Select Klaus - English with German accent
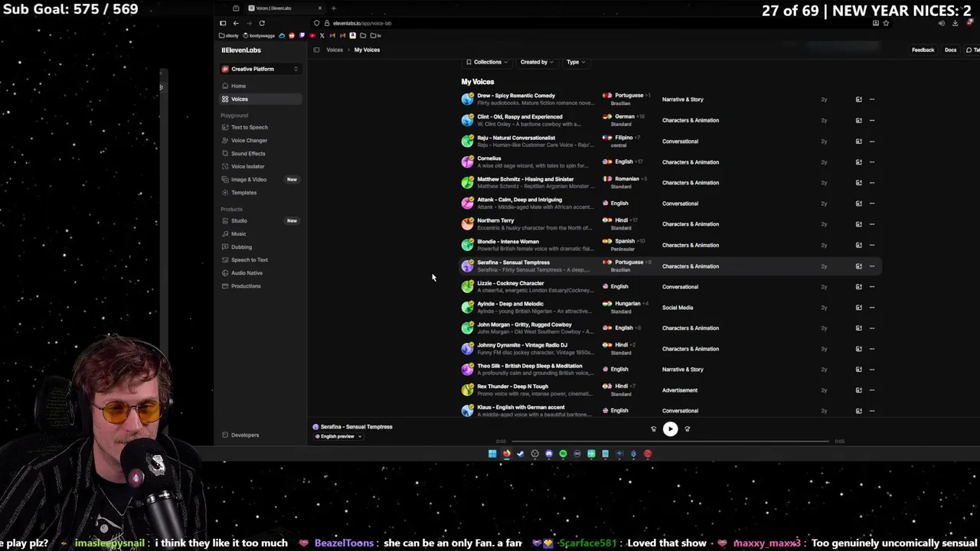The image size is (980, 551). pyautogui.click(x=521, y=407)
